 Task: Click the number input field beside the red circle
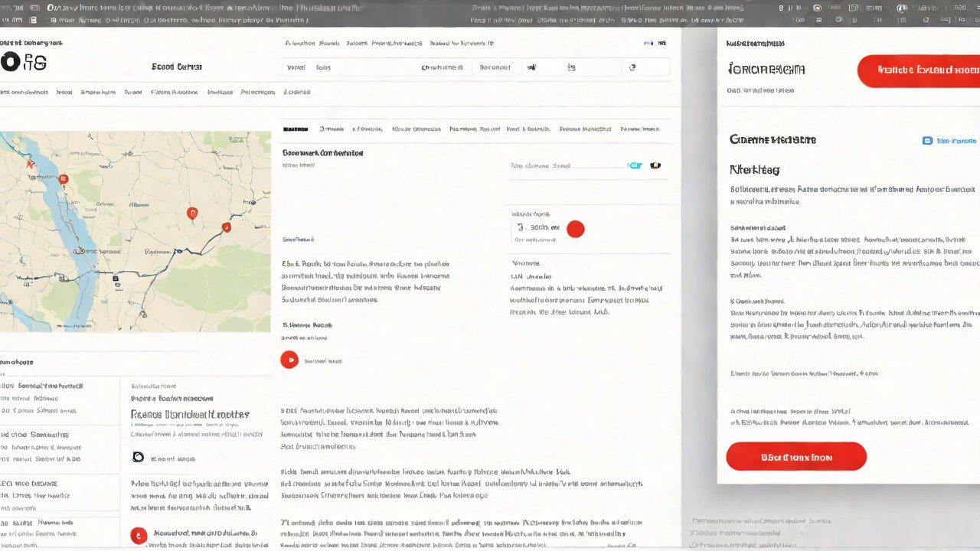point(536,228)
